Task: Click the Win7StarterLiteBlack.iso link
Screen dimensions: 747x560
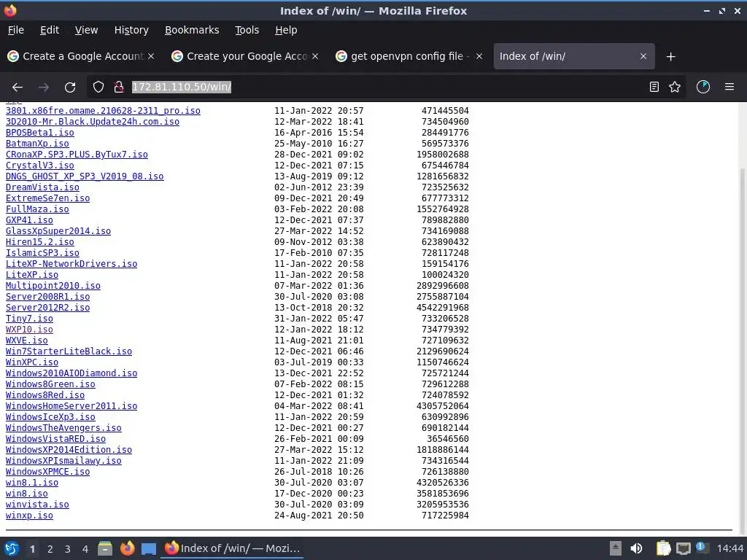Action: (69, 351)
